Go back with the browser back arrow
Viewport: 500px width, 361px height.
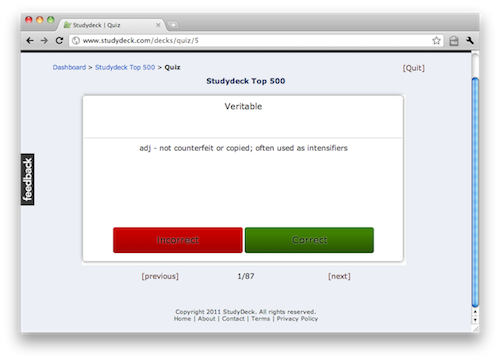30,41
